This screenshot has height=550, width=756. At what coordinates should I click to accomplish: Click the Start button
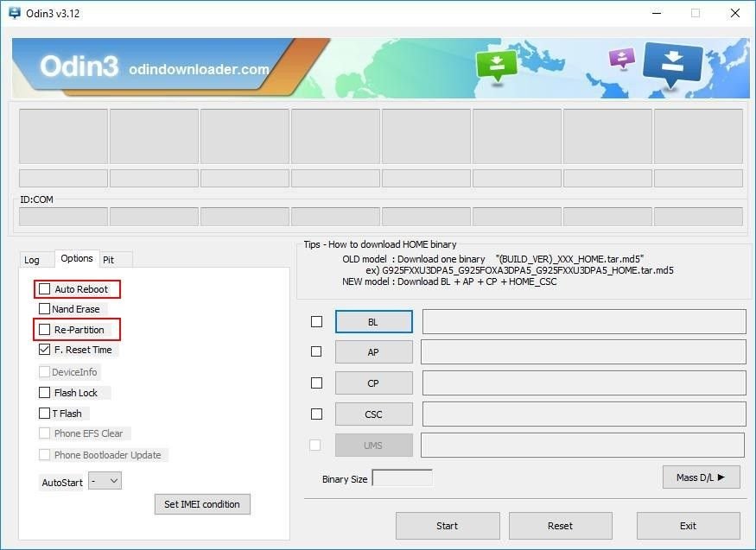click(448, 526)
